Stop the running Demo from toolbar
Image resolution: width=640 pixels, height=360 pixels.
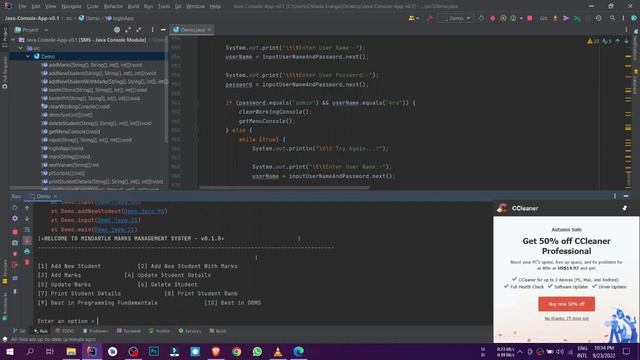pos(530,18)
